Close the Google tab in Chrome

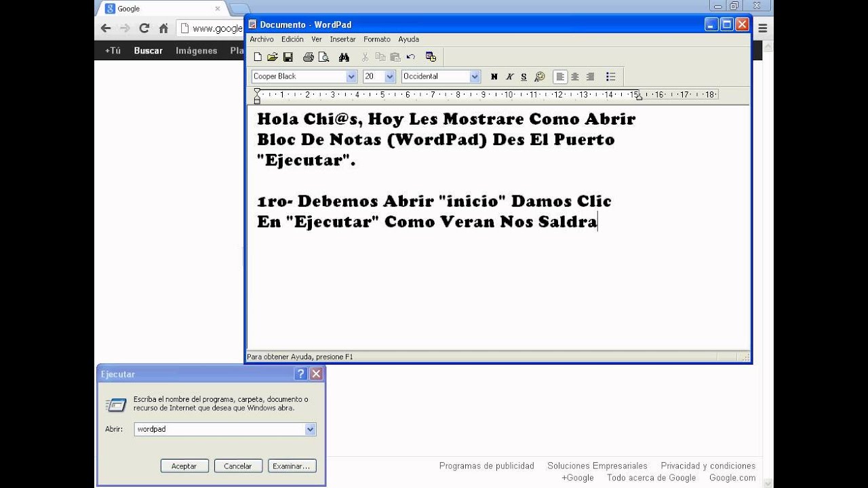(x=218, y=9)
